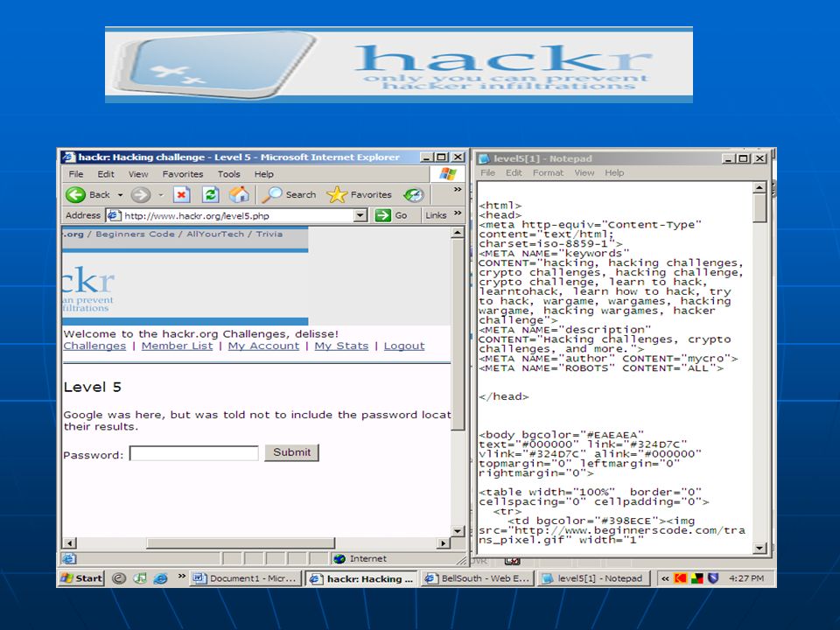Image resolution: width=840 pixels, height=630 pixels.
Task: Click the red tray icon in system tray
Action: [680, 578]
